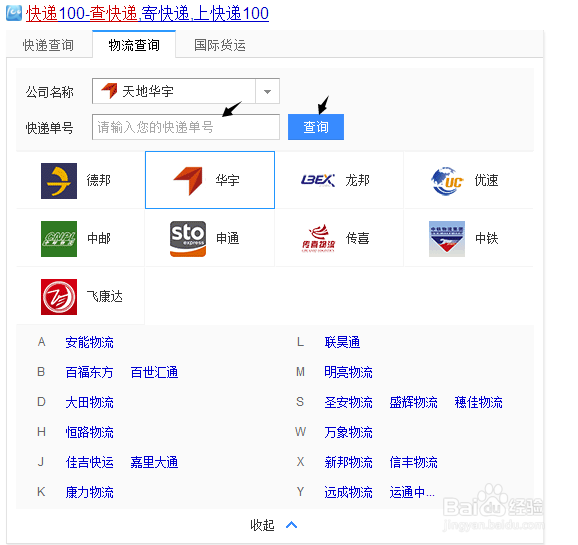The height and width of the screenshot is (545, 578).
Task: Click the 中铁 label
Action: tap(486, 238)
